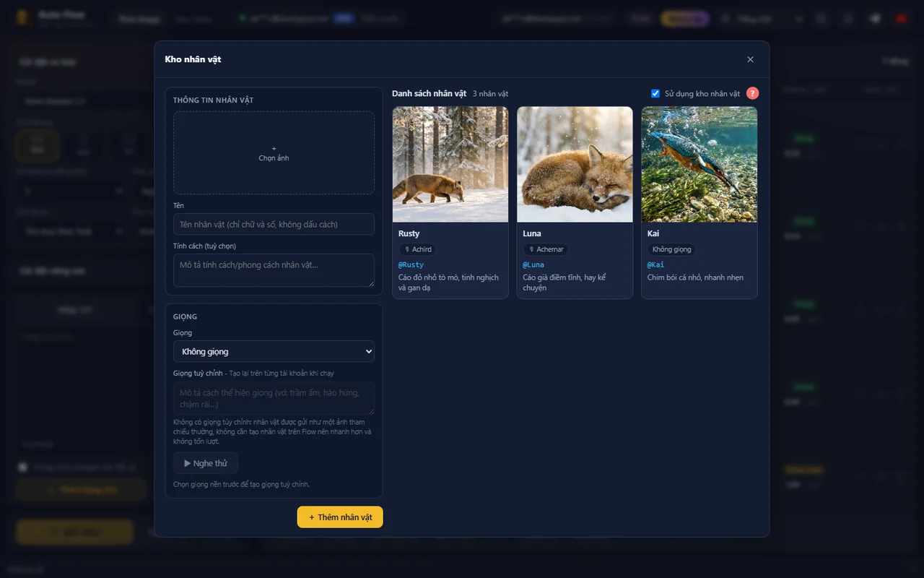Click the Rusty character name
924x578 pixels.
coord(409,233)
